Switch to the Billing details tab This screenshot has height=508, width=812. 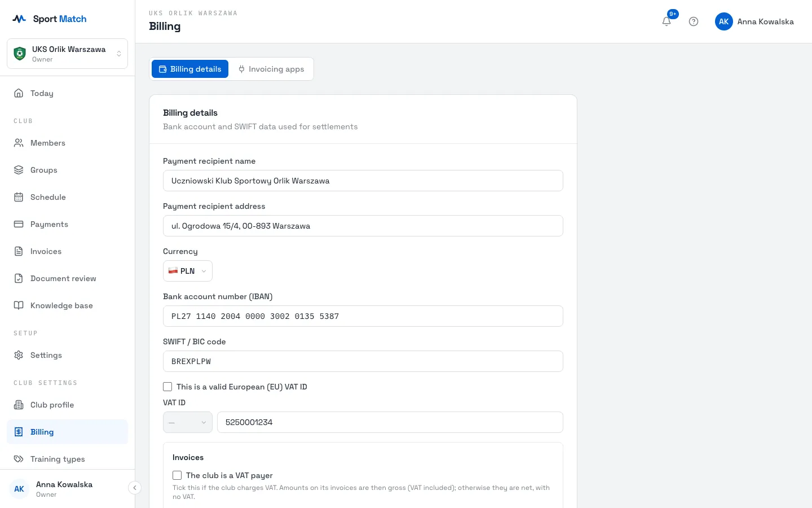190,69
